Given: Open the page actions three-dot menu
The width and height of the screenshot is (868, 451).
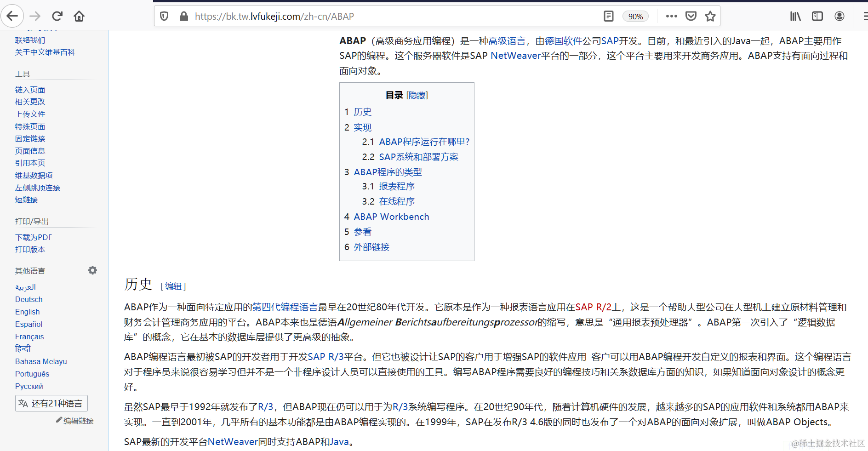Looking at the screenshot, I should (672, 17).
